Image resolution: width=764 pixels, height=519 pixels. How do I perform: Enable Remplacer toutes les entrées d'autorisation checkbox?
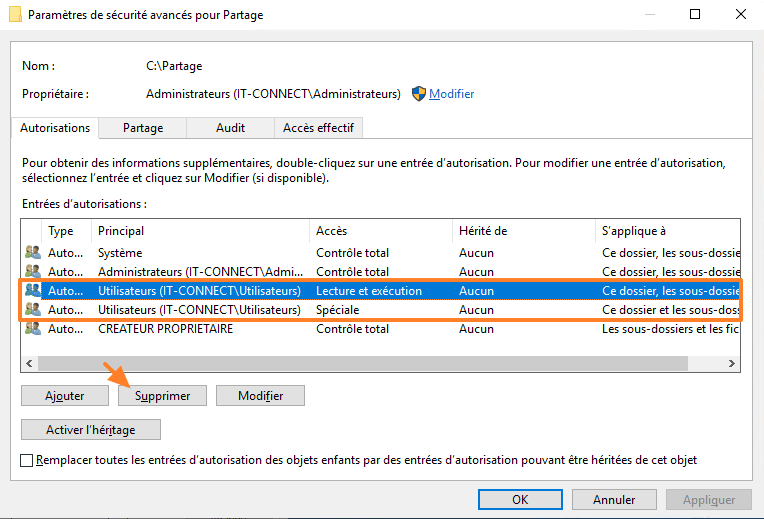pos(27,460)
